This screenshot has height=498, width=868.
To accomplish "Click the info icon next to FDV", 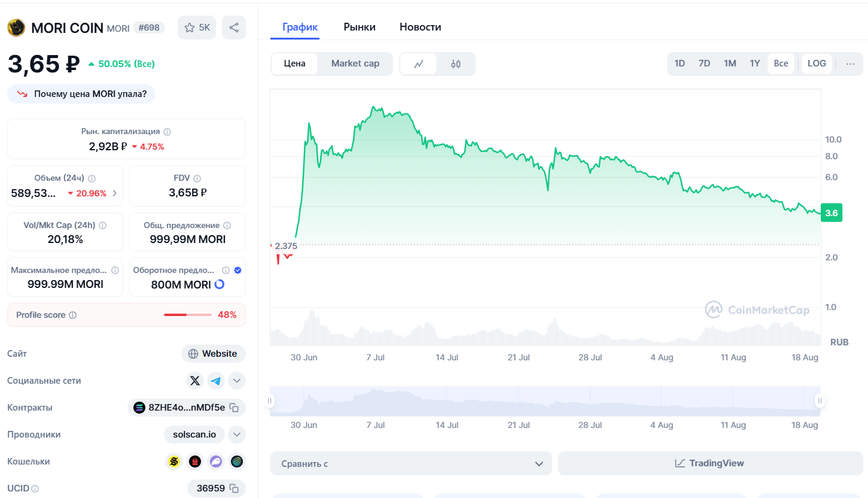I will tap(197, 178).
